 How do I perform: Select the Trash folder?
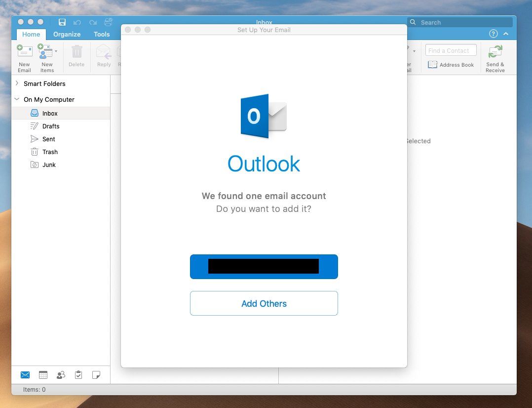coord(61,152)
